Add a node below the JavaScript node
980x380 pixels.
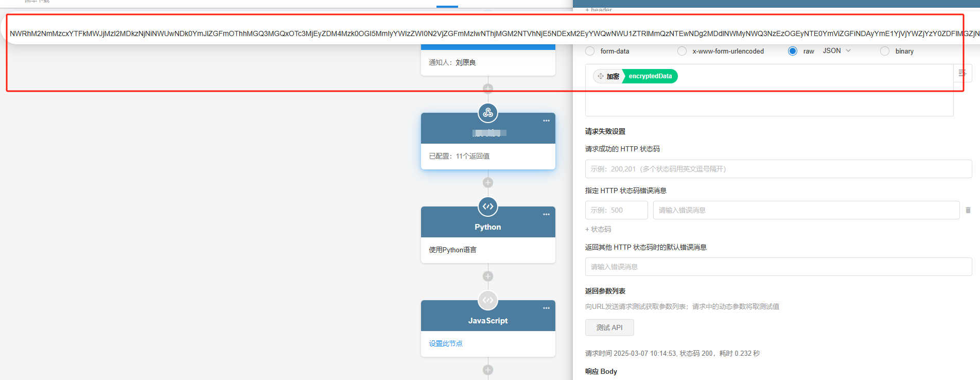(488, 370)
